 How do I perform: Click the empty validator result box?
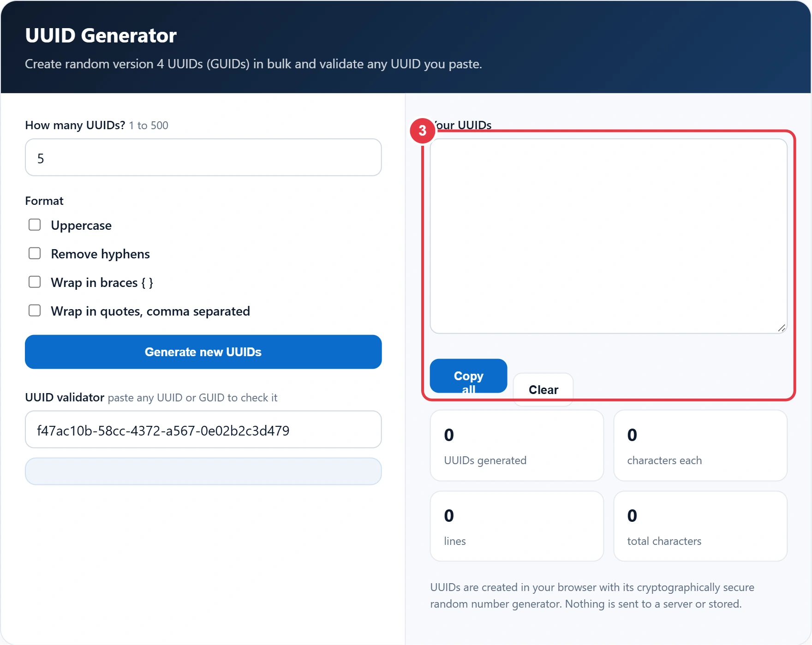(x=203, y=471)
